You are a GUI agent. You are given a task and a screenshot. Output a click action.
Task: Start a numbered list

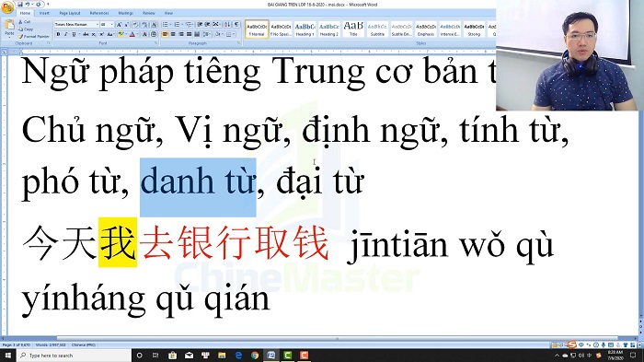tap(177, 24)
